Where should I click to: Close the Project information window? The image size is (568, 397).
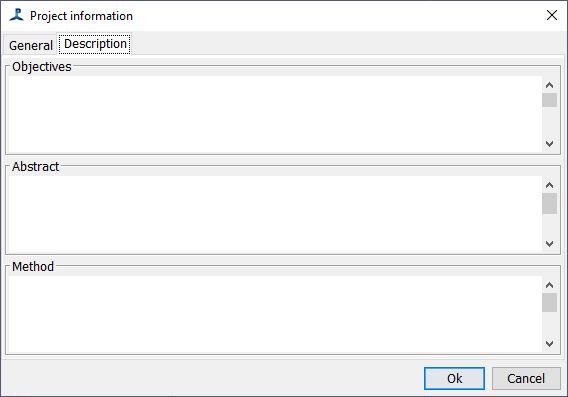[x=552, y=15]
